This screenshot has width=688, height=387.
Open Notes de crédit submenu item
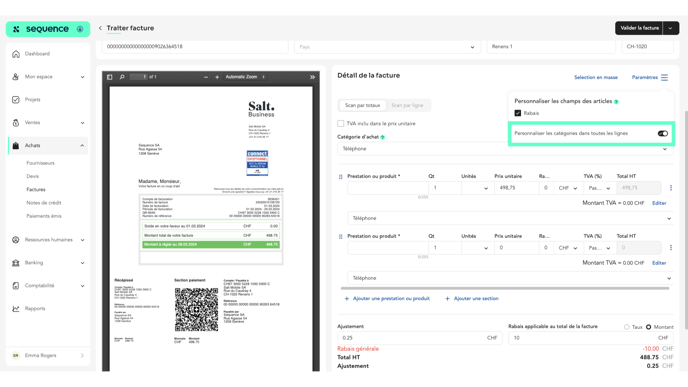[x=44, y=203]
